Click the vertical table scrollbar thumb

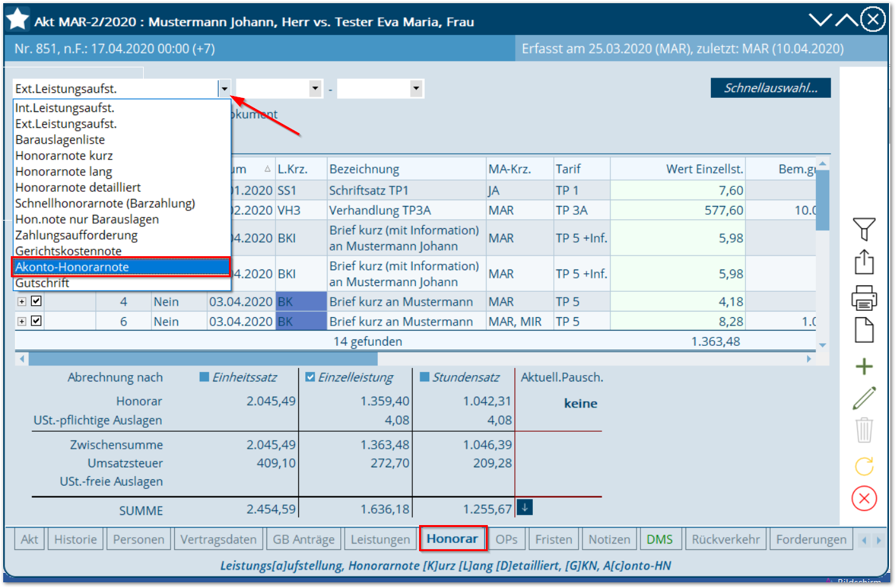coord(822,200)
